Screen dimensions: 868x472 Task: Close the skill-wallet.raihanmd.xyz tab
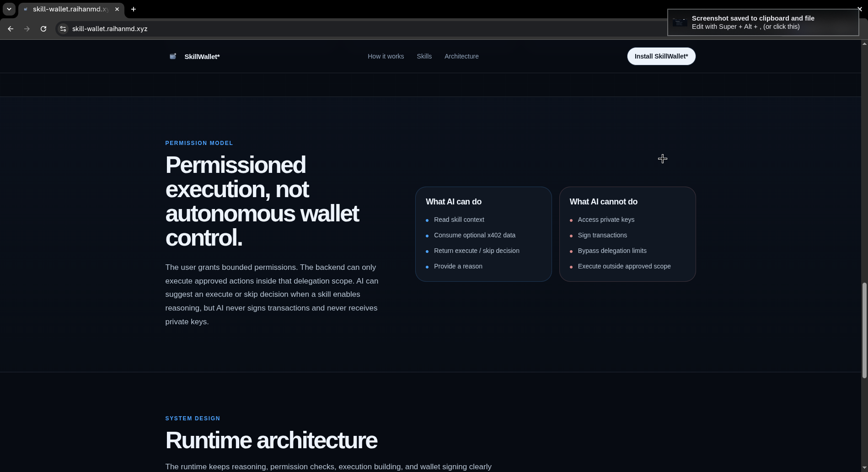(x=117, y=9)
